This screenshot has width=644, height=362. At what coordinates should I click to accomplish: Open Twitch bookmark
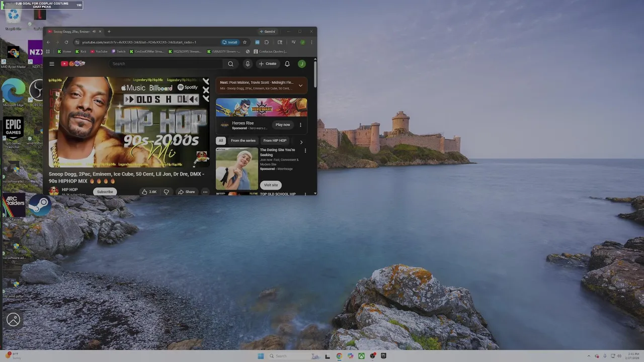[x=119, y=51]
